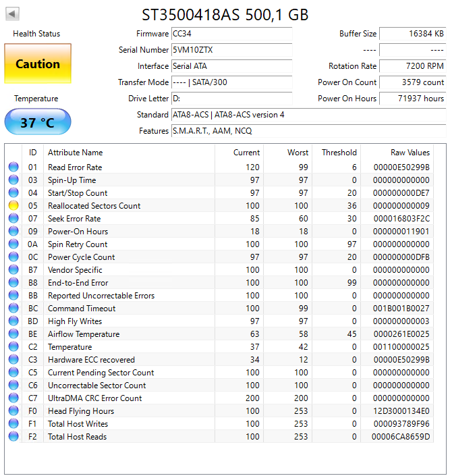Click the Raw Values column header
This screenshot has height=476, width=450.
tap(397, 153)
